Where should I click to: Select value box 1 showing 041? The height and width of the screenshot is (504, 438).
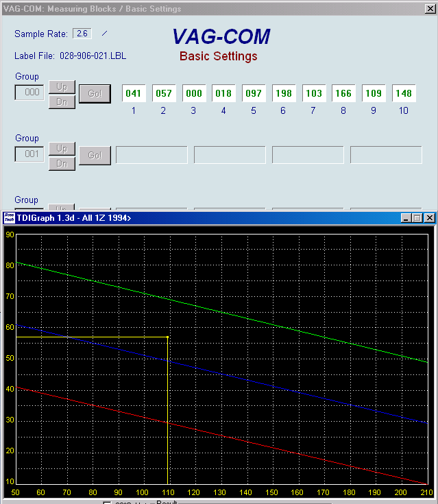(134, 94)
